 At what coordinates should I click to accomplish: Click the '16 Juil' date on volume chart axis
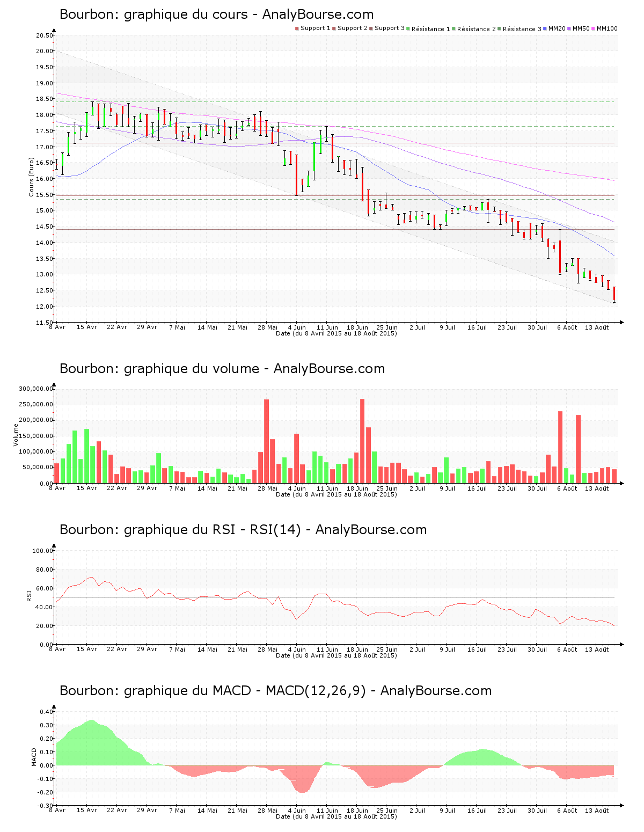tap(477, 488)
